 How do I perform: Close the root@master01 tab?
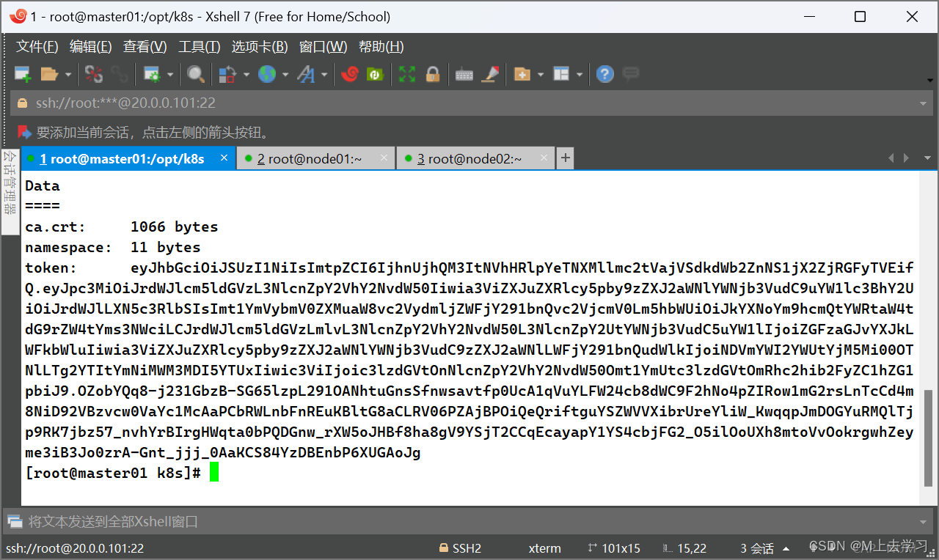(x=224, y=158)
